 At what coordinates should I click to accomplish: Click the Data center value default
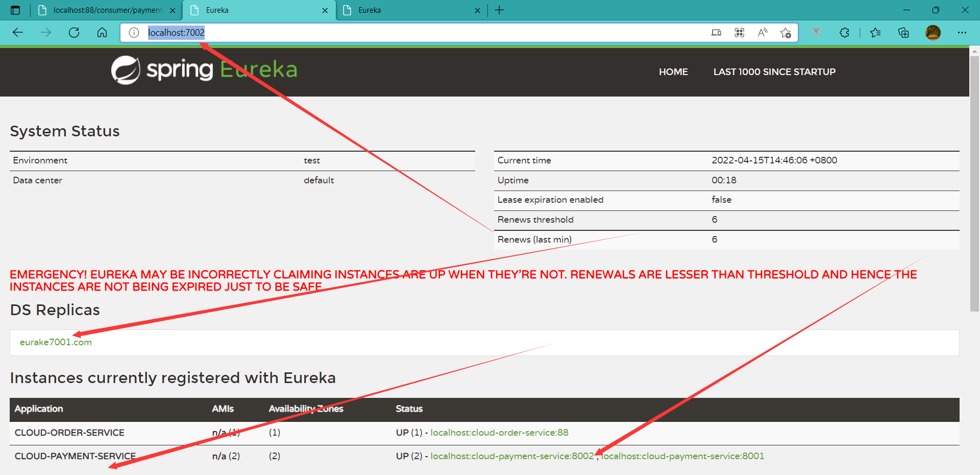(x=318, y=180)
